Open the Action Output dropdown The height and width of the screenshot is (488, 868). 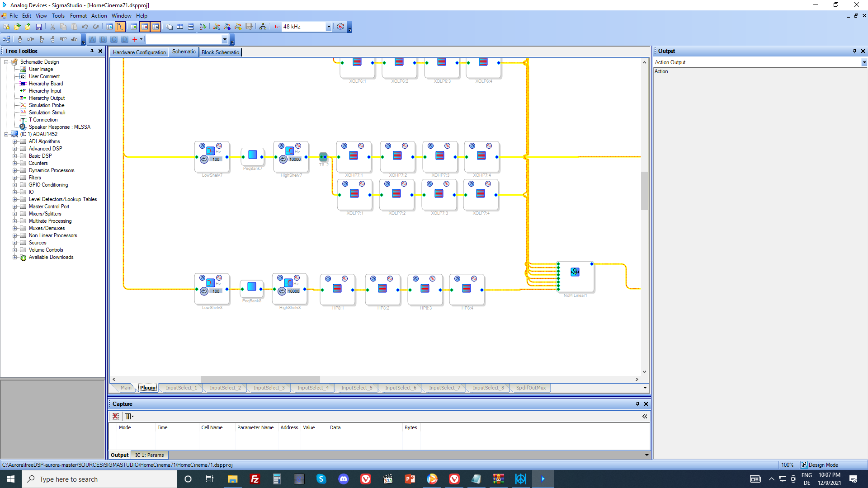tap(864, 62)
